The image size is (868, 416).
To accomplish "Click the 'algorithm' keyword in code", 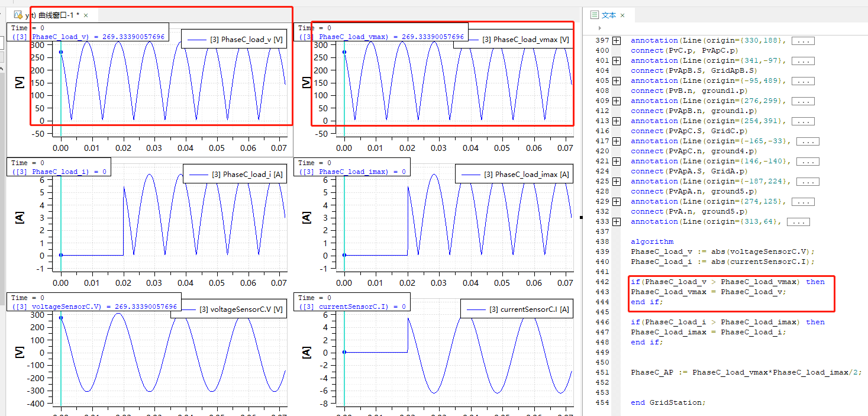I will (x=652, y=241).
